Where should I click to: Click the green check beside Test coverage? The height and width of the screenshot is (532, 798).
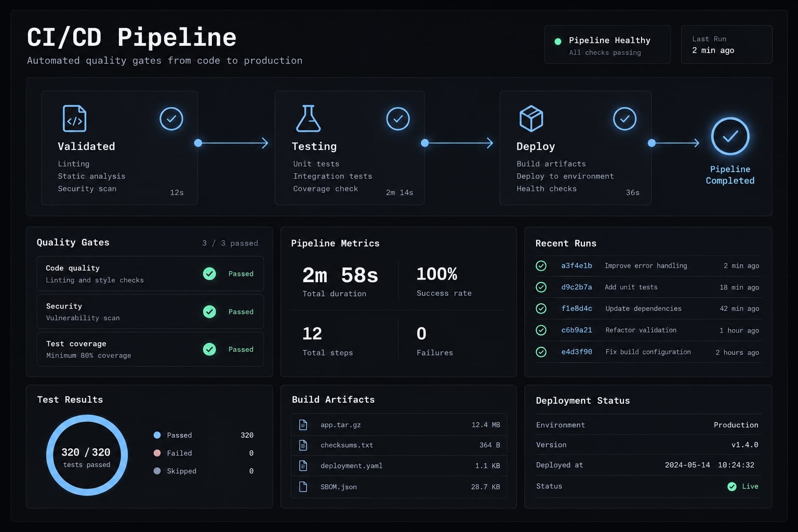[x=209, y=349]
